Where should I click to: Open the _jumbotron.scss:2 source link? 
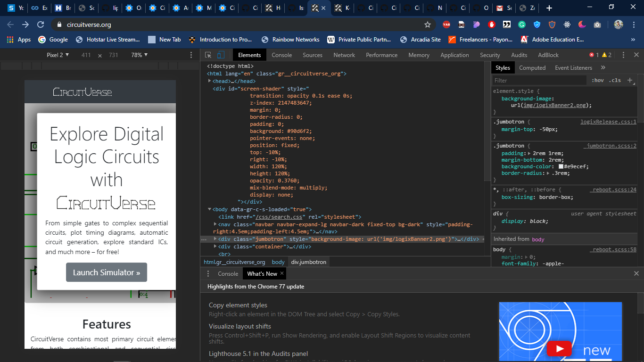pos(610,146)
